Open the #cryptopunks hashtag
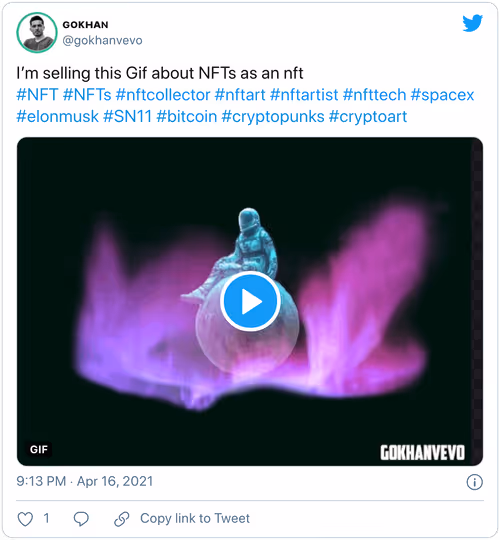The height and width of the screenshot is (540, 500). pyautogui.click(x=273, y=116)
